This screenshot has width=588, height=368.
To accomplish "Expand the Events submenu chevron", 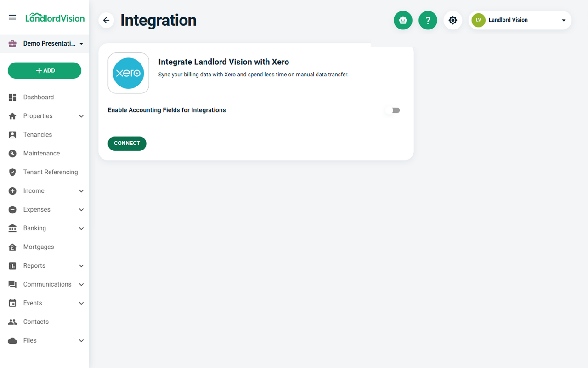I will [x=81, y=304].
